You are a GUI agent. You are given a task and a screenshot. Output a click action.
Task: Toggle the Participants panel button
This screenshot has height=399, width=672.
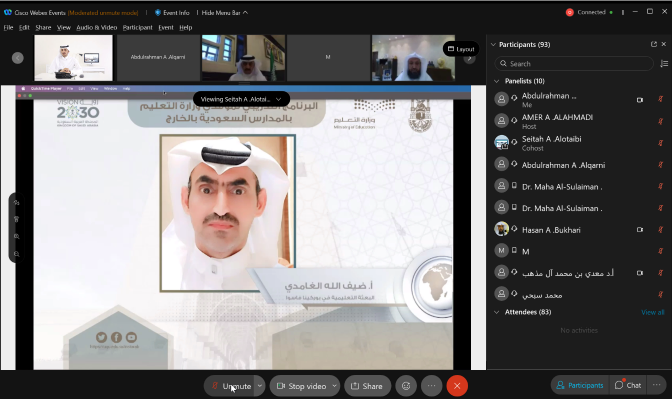(x=579, y=385)
